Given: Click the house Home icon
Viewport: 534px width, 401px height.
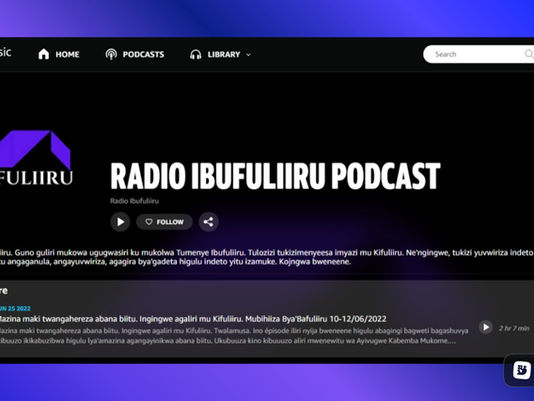Looking at the screenshot, I should [44, 54].
